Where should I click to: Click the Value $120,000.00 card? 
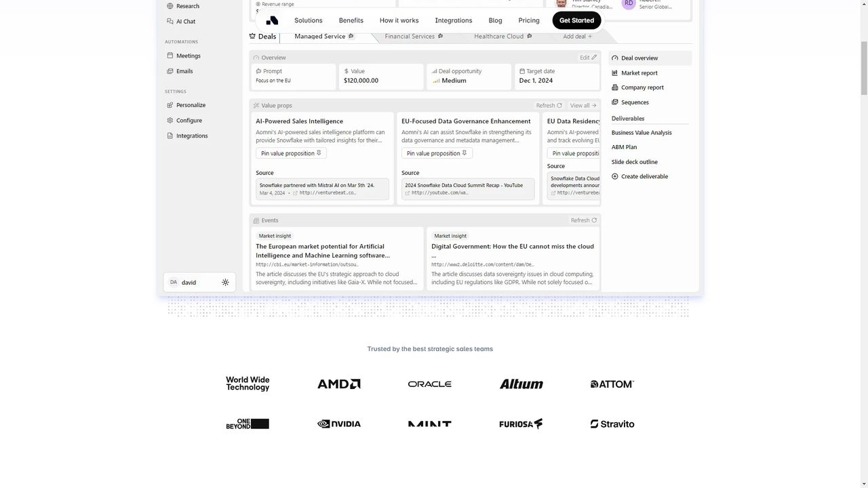pos(381,76)
